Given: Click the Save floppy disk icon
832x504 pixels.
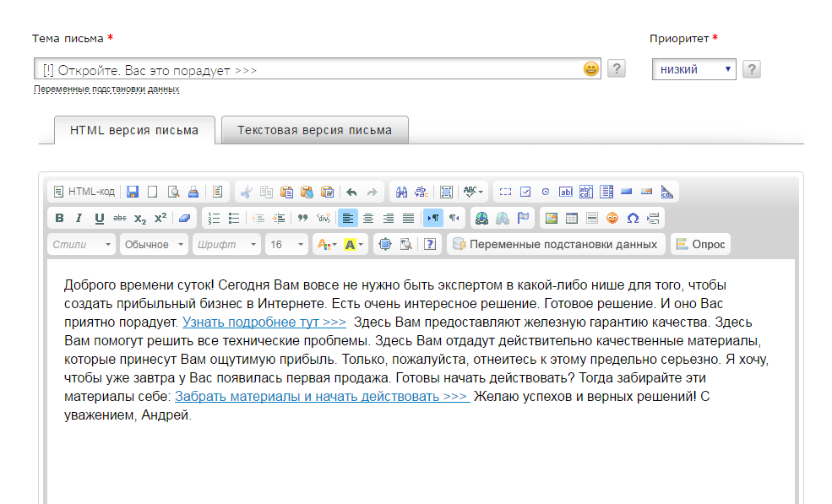Looking at the screenshot, I should (133, 192).
